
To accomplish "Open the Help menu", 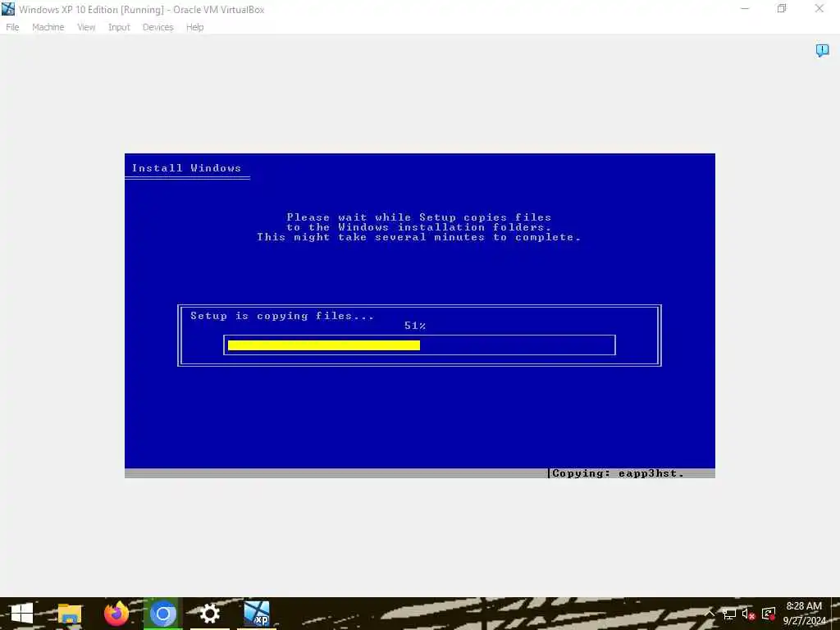I will (x=195, y=27).
